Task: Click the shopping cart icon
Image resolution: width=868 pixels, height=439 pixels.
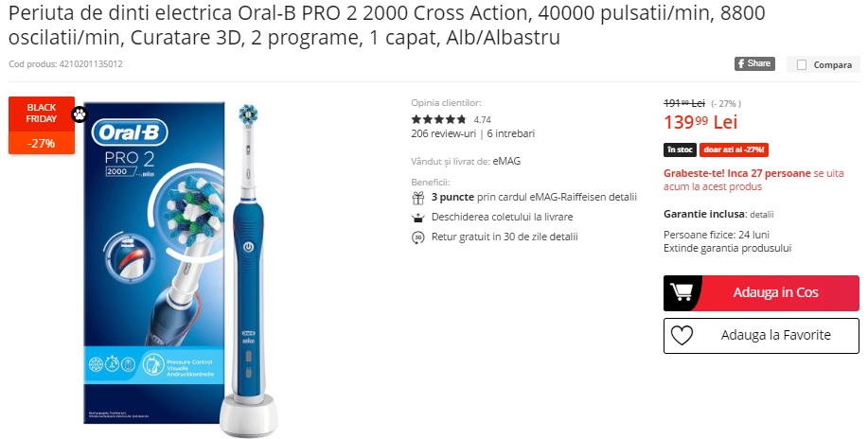Action: [681, 291]
